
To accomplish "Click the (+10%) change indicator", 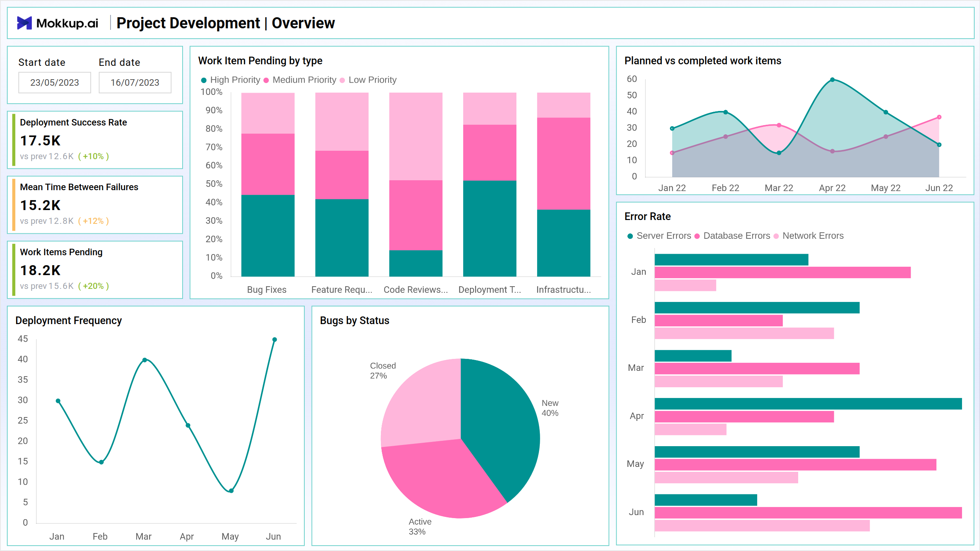I will [x=93, y=156].
